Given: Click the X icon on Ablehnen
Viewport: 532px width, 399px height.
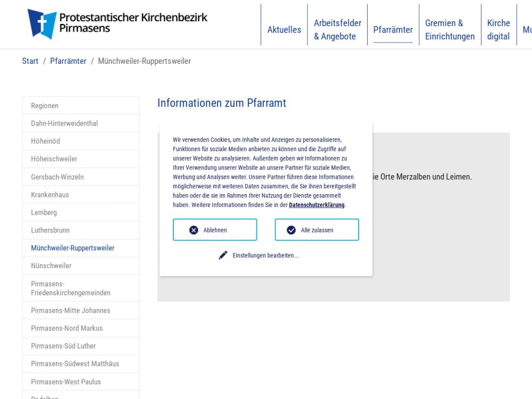Looking at the screenshot, I should (x=194, y=230).
